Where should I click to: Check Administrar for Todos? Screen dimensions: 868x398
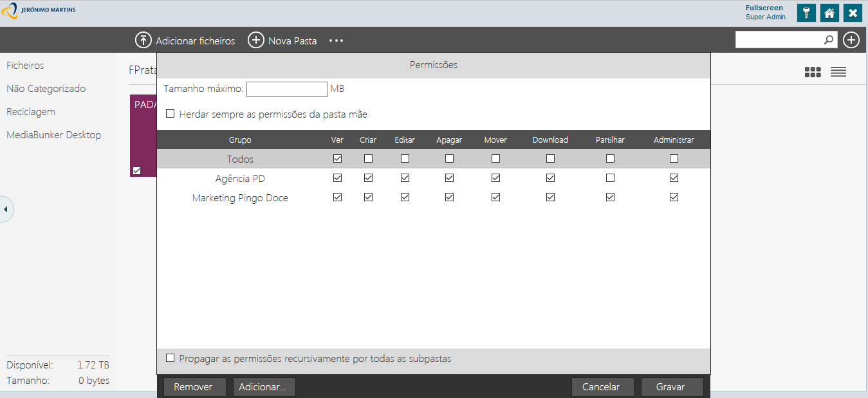[674, 158]
